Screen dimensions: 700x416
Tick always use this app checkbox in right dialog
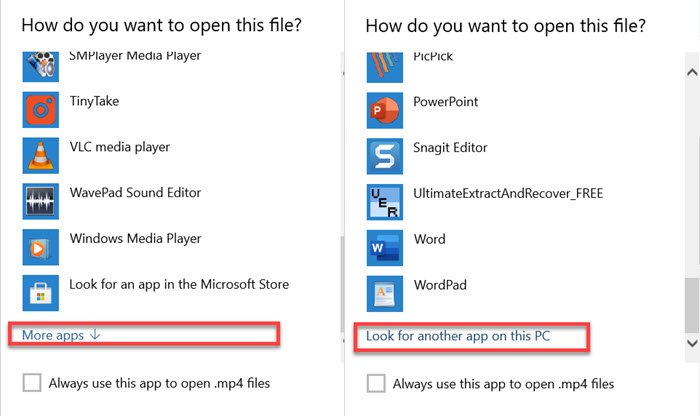376,383
